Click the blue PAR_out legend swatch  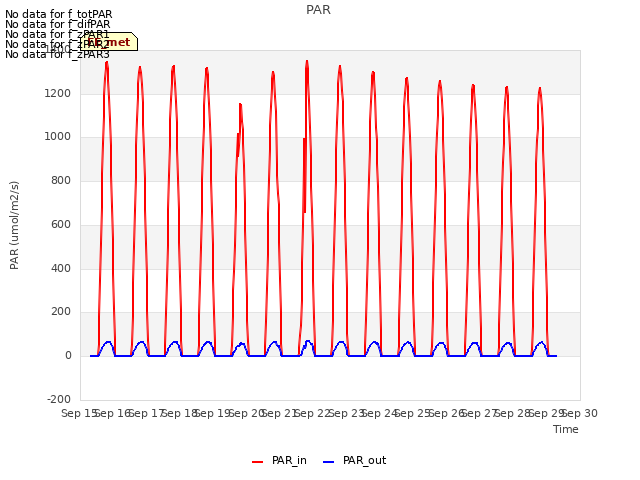[x=329, y=462]
